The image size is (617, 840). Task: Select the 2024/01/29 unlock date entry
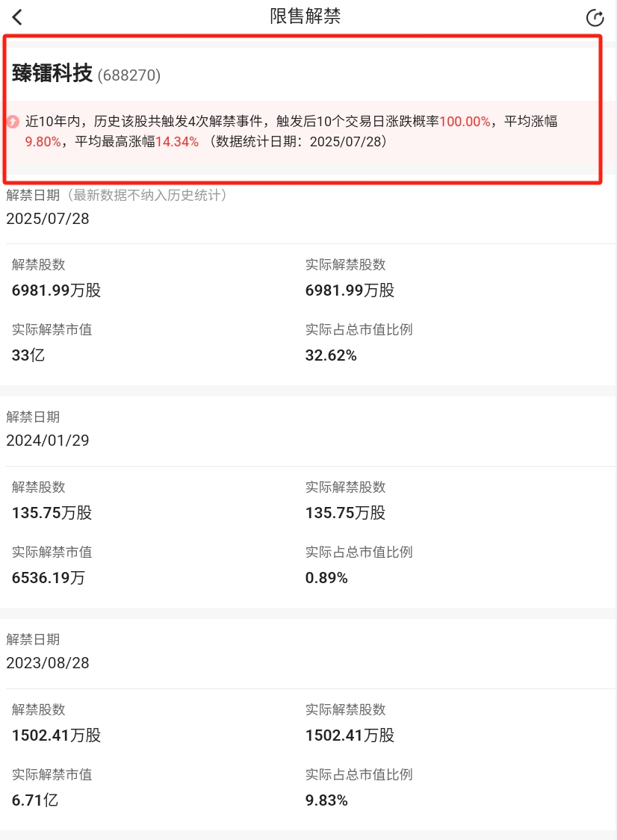pos(48,441)
